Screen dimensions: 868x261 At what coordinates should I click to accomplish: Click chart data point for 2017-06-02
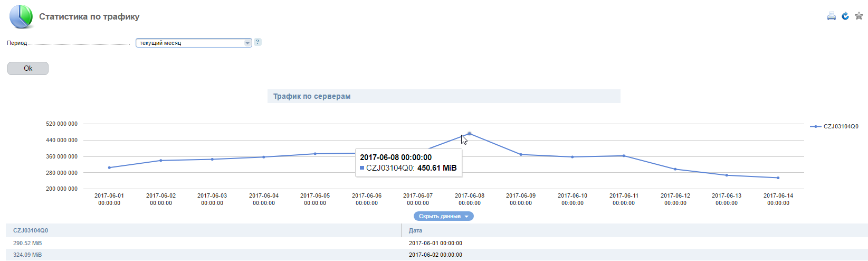[160, 160]
